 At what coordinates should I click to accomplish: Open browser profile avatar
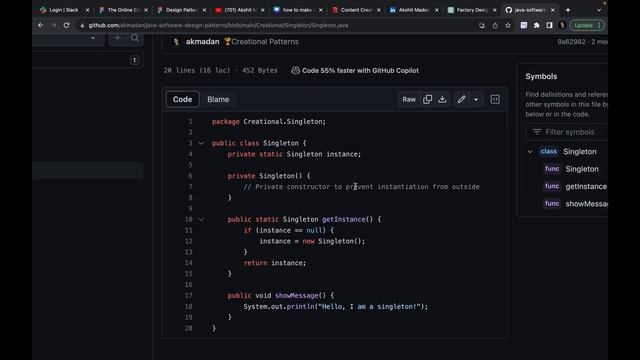pyautogui.click(x=562, y=25)
